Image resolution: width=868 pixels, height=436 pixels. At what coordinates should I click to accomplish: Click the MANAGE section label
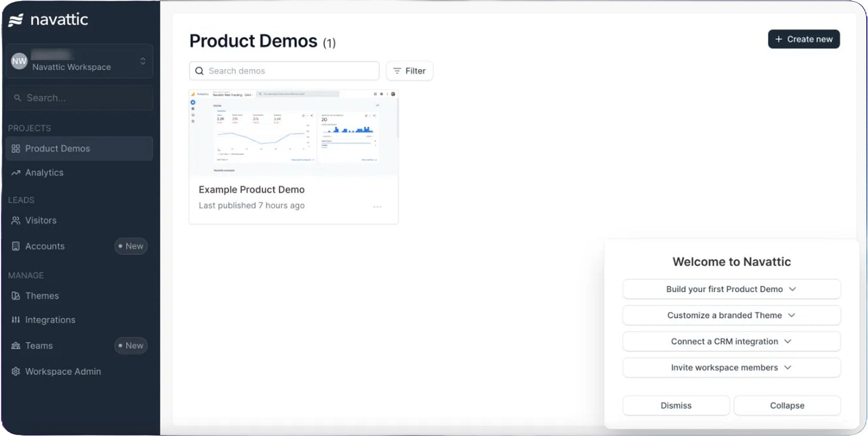click(x=26, y=275)
